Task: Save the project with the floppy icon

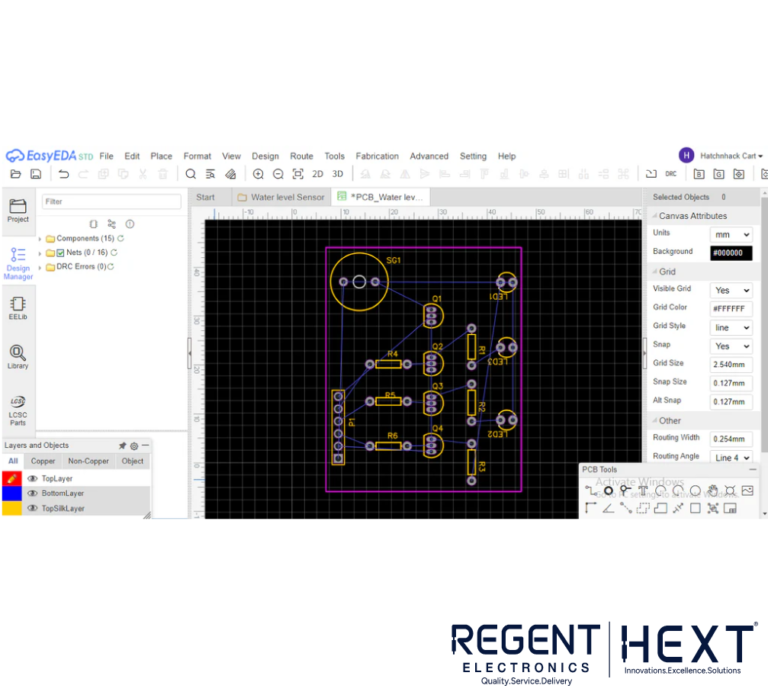Action: pos(36,174)
